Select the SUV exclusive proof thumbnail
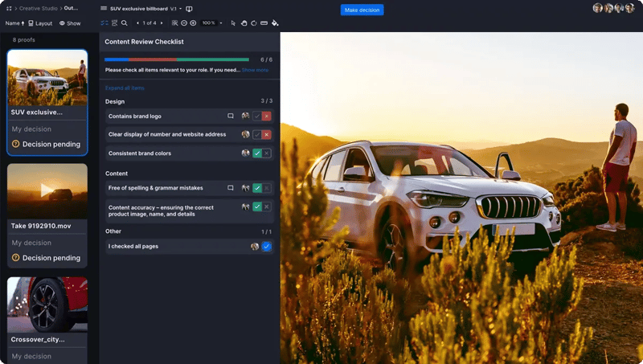The width and height of the screenshot is (643, 364). click(x=47, y=78)
